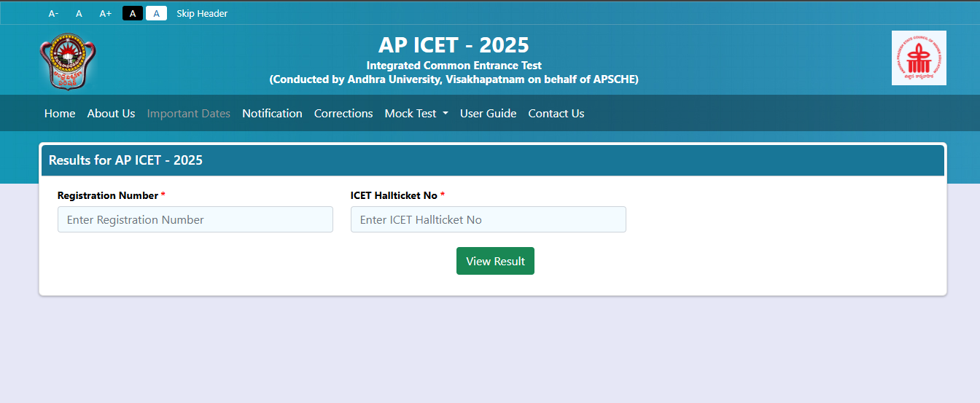980x403 pixels.
Task: Expand the Mock Test dropdown
Action: pyautogui.click(x=416, y=113)
